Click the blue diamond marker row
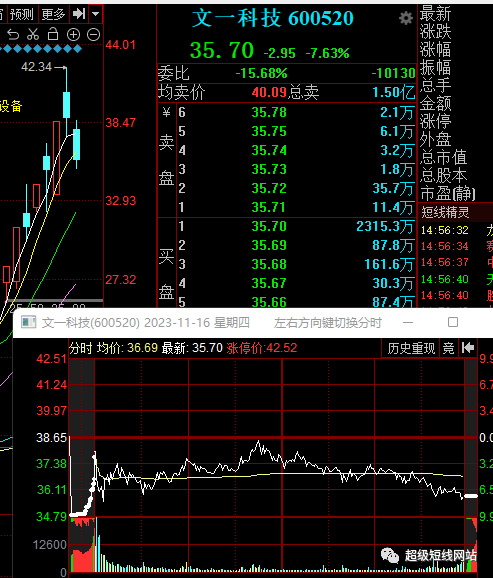The image size is (493, 578). coord(41,48)
